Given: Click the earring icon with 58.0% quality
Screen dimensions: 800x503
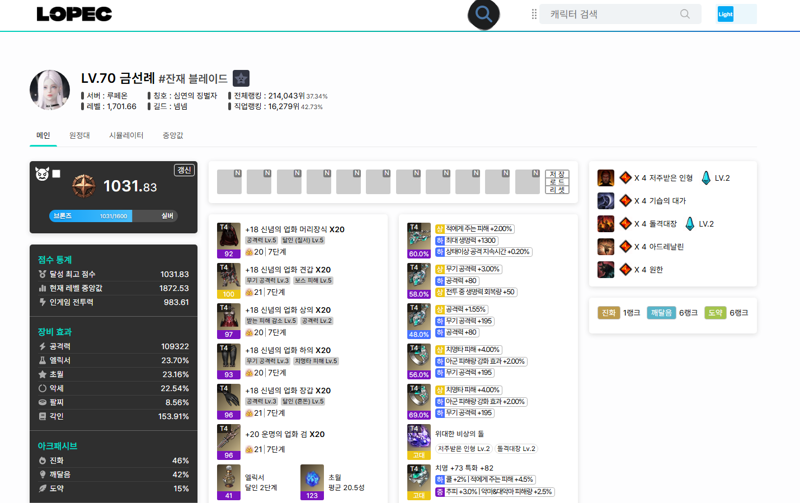Looking at the screenshot, I should point(419,281).
